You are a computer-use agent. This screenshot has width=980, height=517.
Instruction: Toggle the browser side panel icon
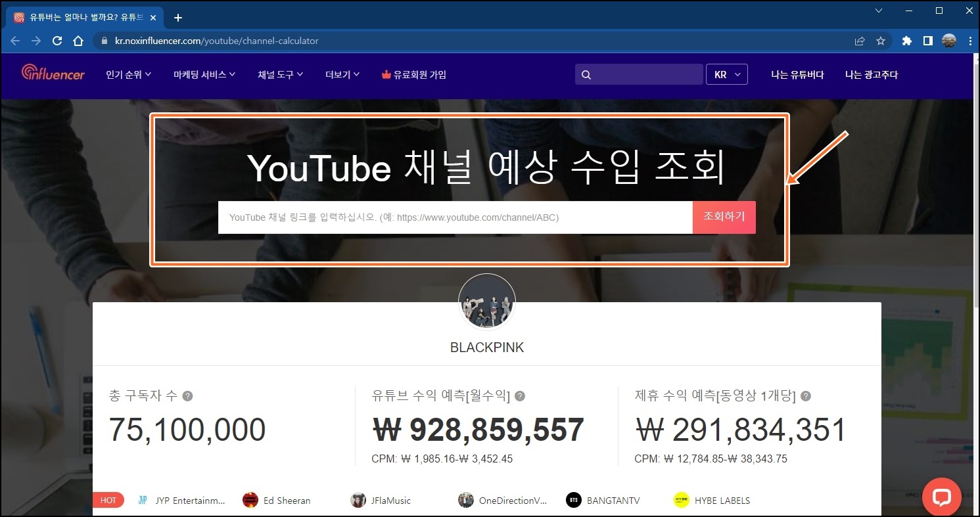coord(928,41)
